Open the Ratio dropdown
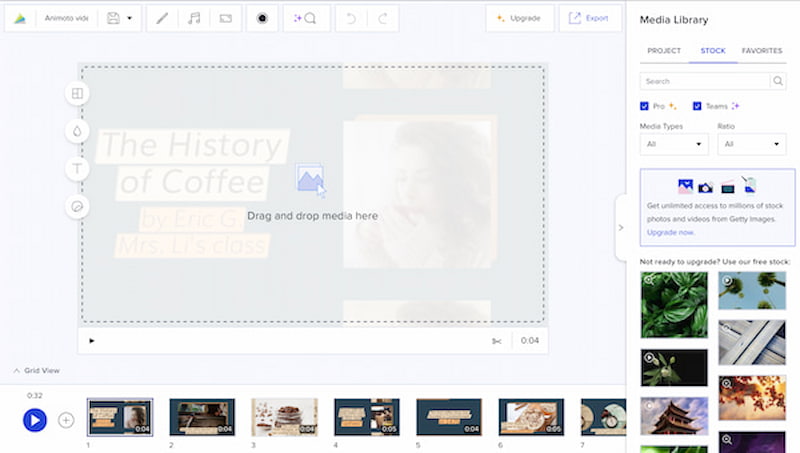The width and height of the screenshot is (800, 453). [751, 144]
